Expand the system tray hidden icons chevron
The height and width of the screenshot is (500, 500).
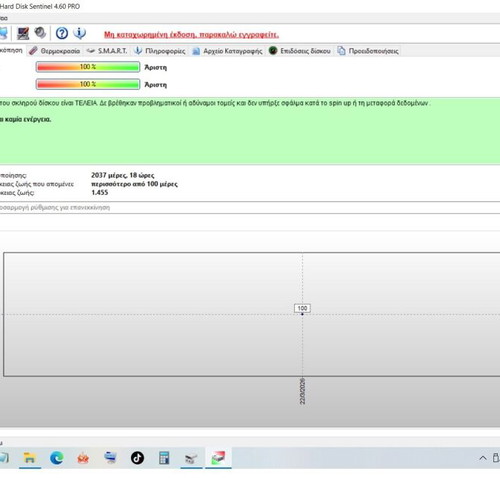point(483,458)
